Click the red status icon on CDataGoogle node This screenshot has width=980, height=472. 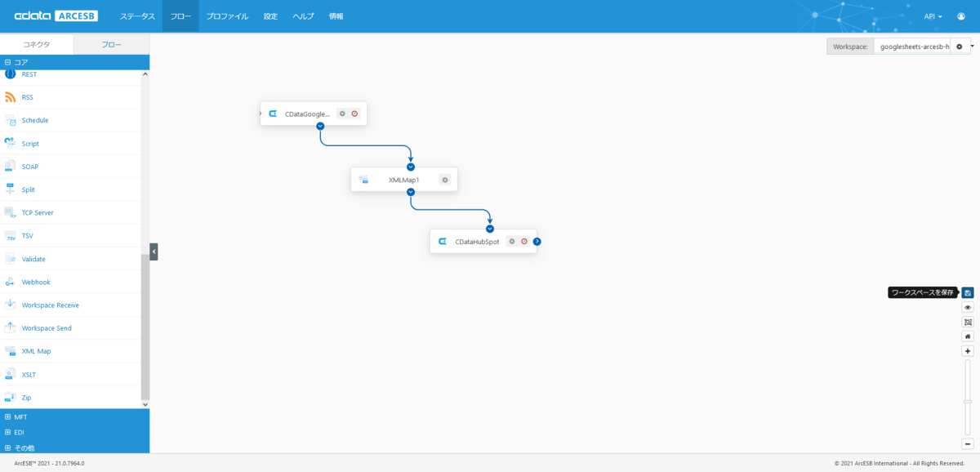[355, 114]
